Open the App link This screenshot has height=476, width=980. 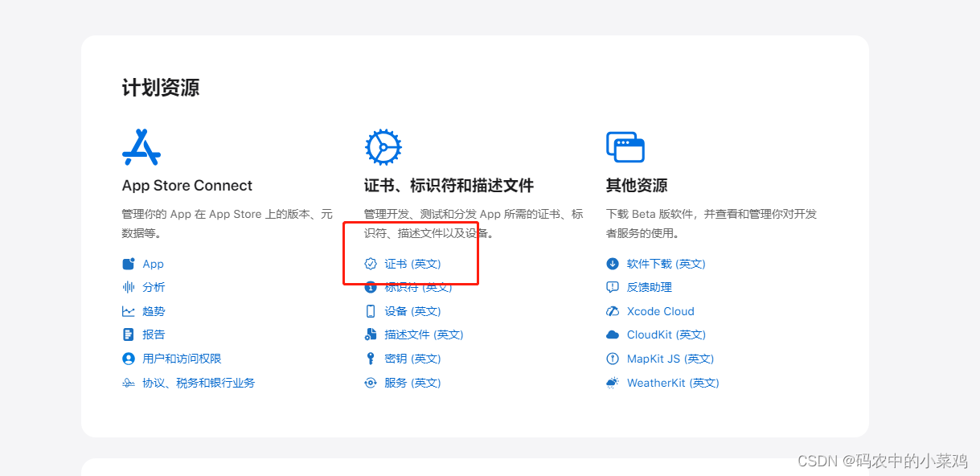[153, 264]
